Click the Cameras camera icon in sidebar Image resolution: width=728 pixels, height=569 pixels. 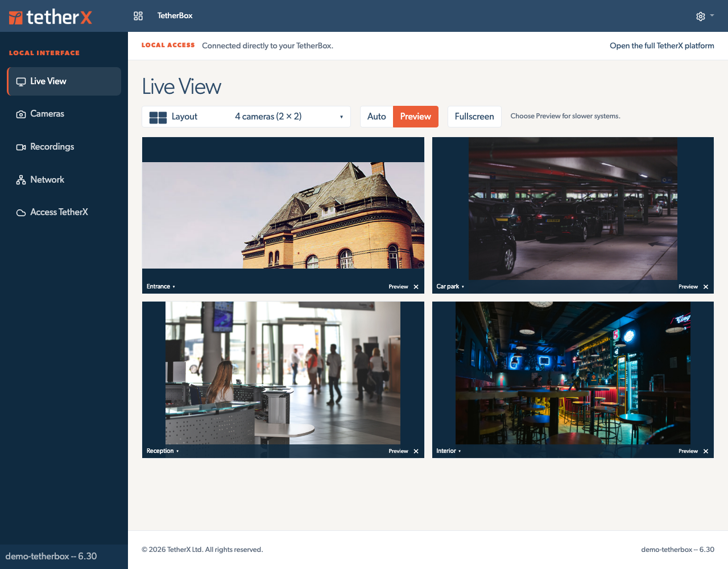click(x=21, y=114)
